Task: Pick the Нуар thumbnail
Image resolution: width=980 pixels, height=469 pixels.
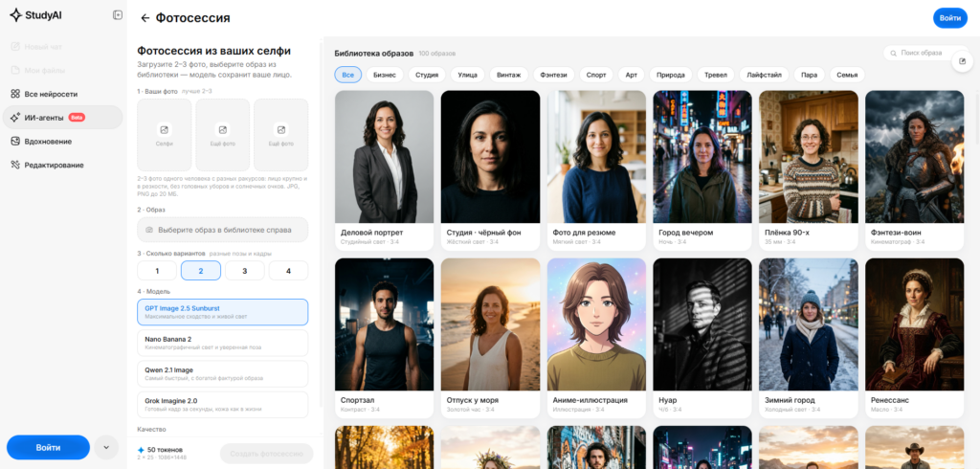Action: [x=702, y=324]
